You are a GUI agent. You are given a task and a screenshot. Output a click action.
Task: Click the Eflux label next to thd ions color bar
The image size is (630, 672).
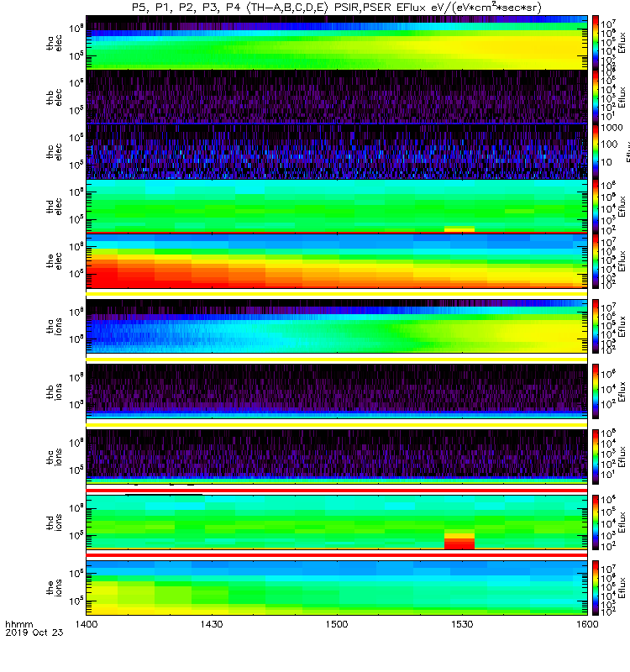coord(622,522)
